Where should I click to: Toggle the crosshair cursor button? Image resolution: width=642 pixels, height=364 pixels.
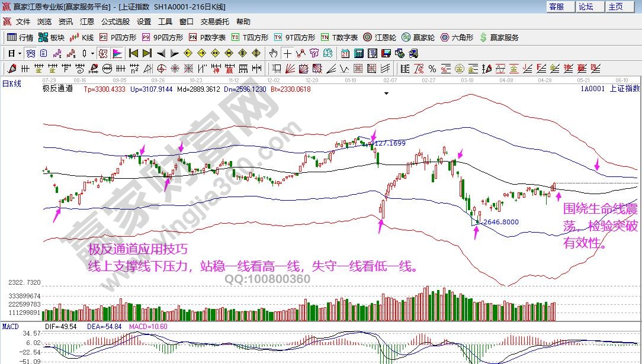tap(288, 53)
